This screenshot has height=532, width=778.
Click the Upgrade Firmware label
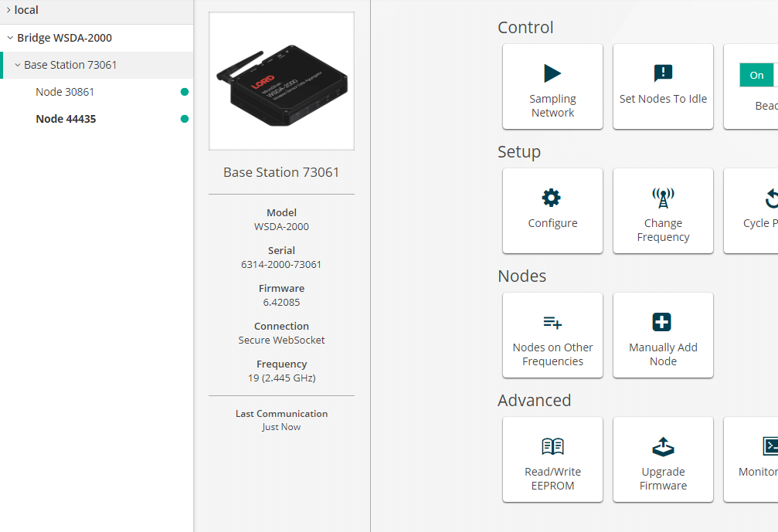663,479
